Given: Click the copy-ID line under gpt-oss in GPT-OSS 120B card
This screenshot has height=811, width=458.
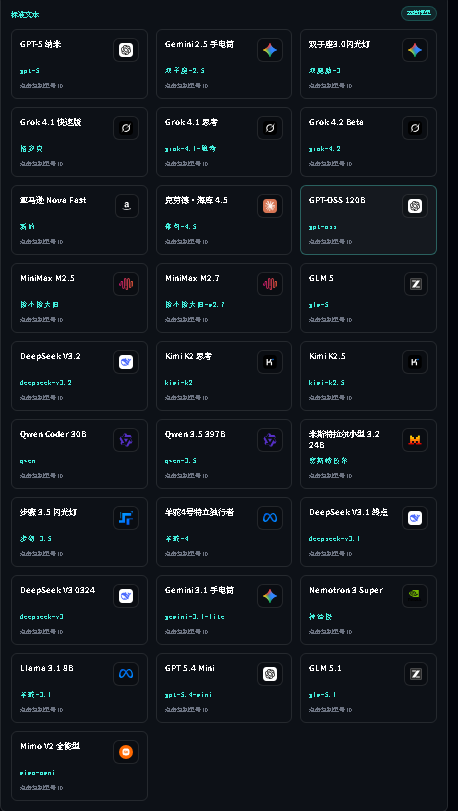Looking at the screenshot, I should point(331,242).
